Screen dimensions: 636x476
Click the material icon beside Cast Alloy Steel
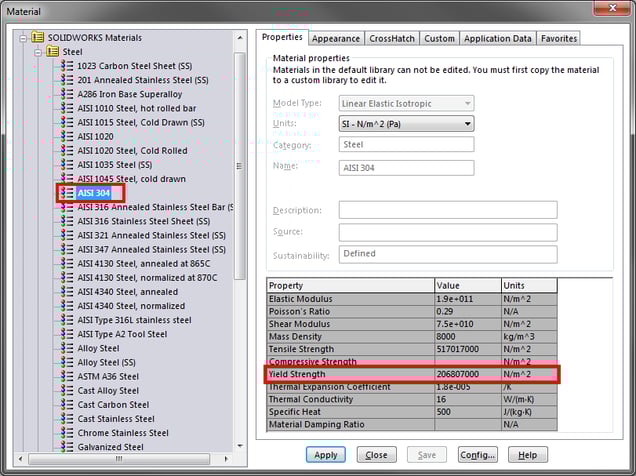point(67,390)
